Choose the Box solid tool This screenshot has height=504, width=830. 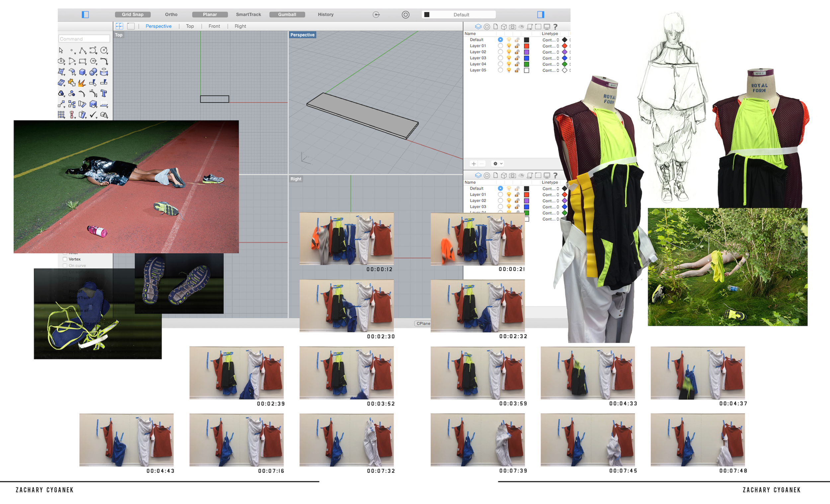tap(82, 72)
